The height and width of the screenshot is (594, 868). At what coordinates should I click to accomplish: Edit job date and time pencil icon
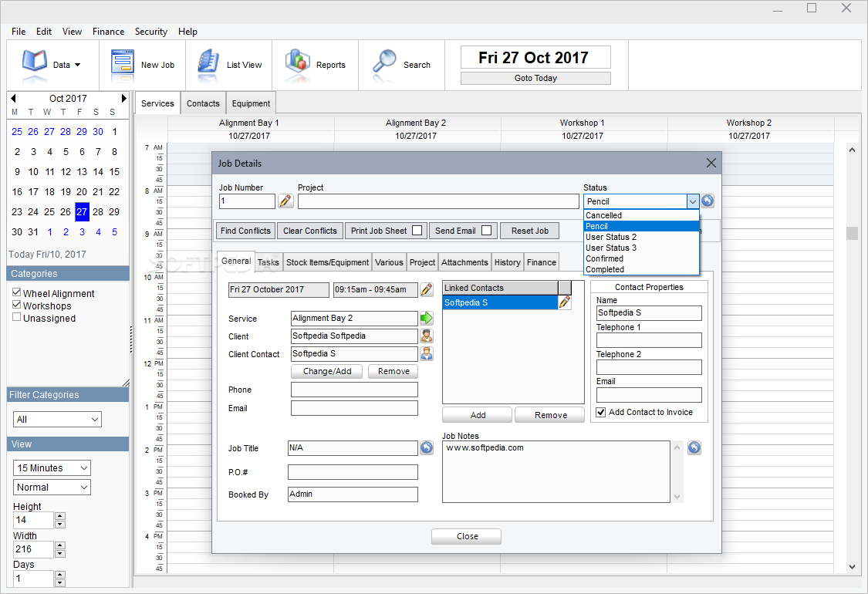click(426, 289)
